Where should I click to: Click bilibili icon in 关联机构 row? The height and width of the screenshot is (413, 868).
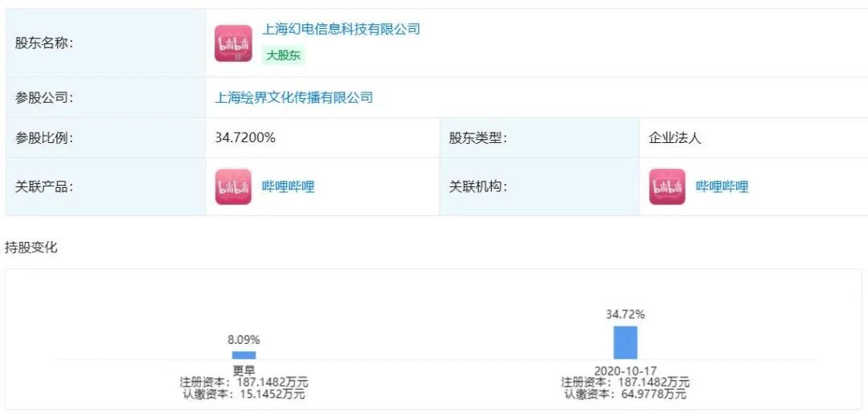tap(667, 186)
